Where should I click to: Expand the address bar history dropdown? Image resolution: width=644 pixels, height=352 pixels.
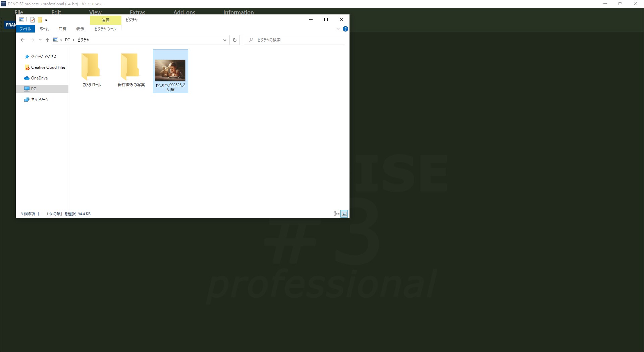pos(225,40)
